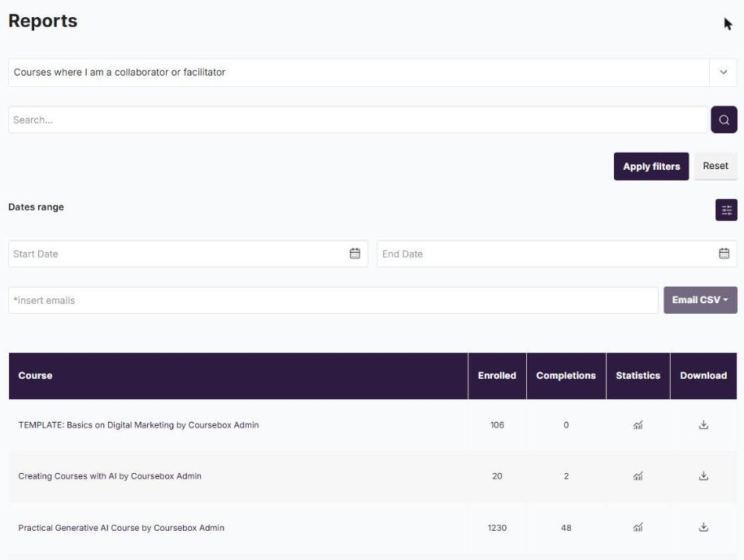This screenshot has width=744, height=560.
Task: View statistics for Practical Generative AI Course
Action: click(x=637, y=527)
